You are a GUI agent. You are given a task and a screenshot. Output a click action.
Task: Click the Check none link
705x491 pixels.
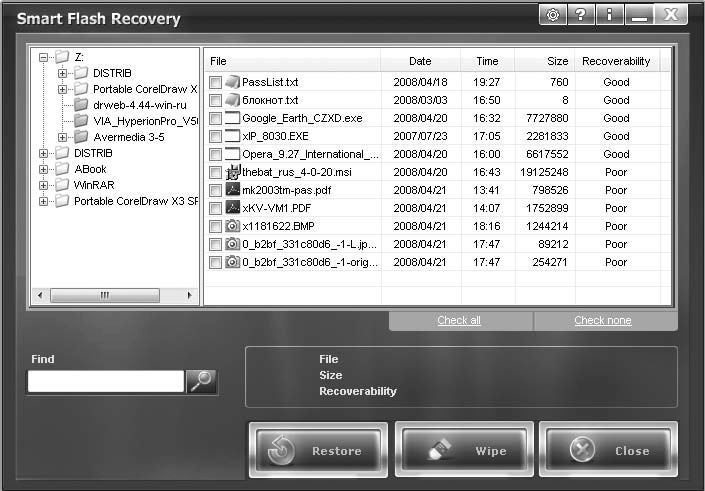tap(603, 320)
